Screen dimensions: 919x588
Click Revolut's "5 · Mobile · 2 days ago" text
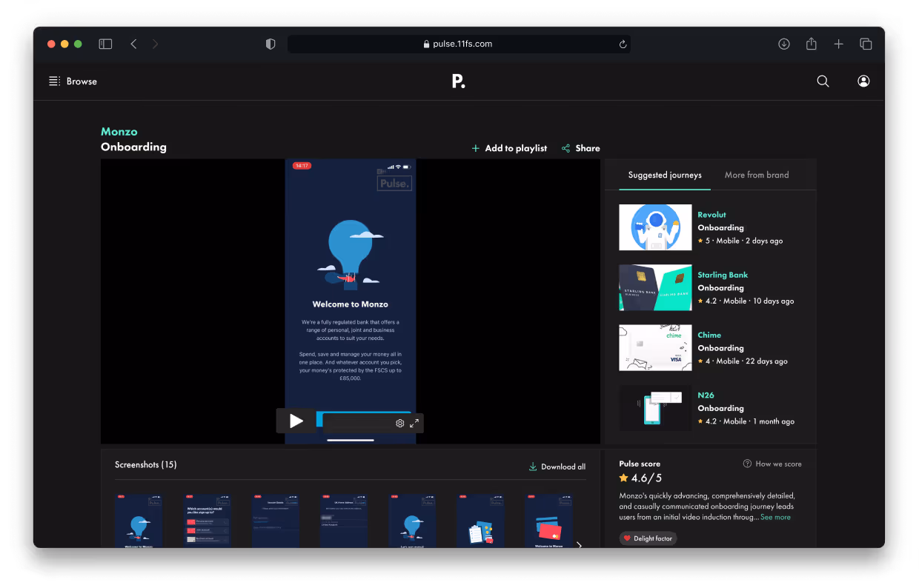(x=743, y=241)
